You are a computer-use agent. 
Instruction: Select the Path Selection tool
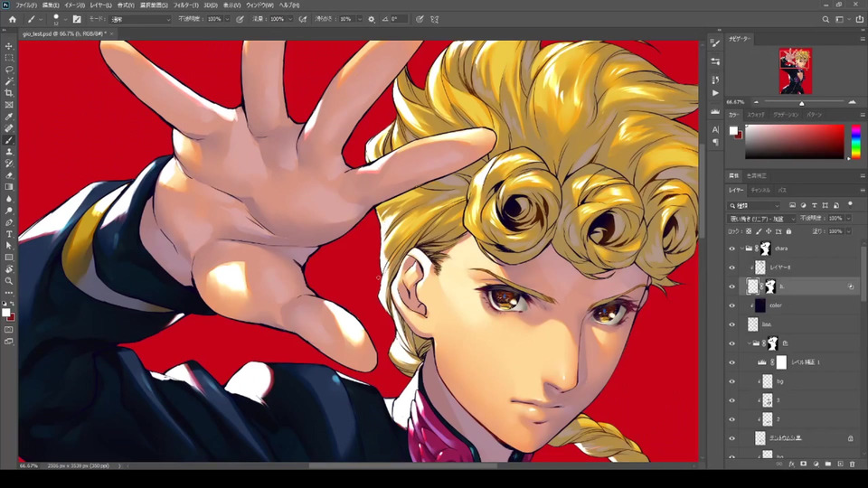tap(9, 246)
